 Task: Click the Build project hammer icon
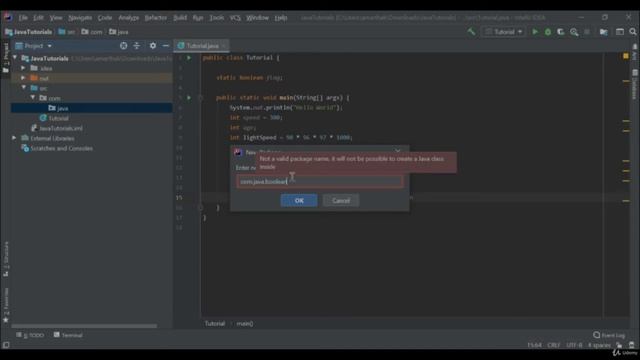[x=471, y=32]
